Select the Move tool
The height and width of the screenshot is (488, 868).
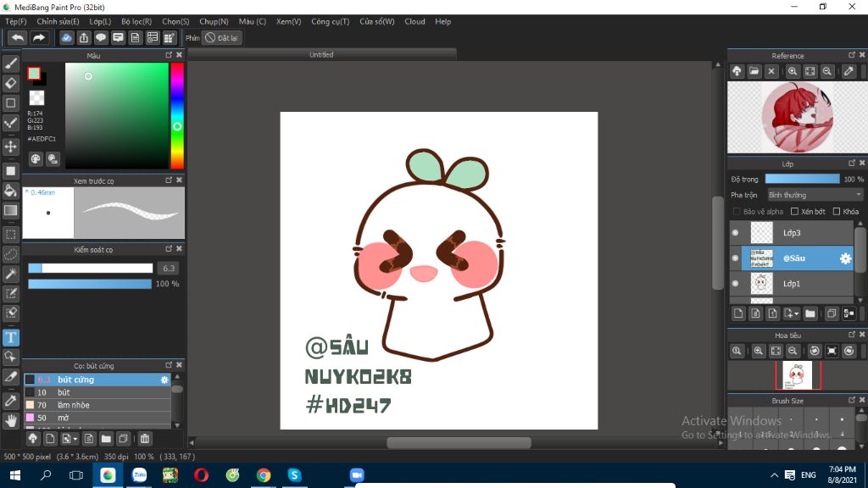coord(10,147)
